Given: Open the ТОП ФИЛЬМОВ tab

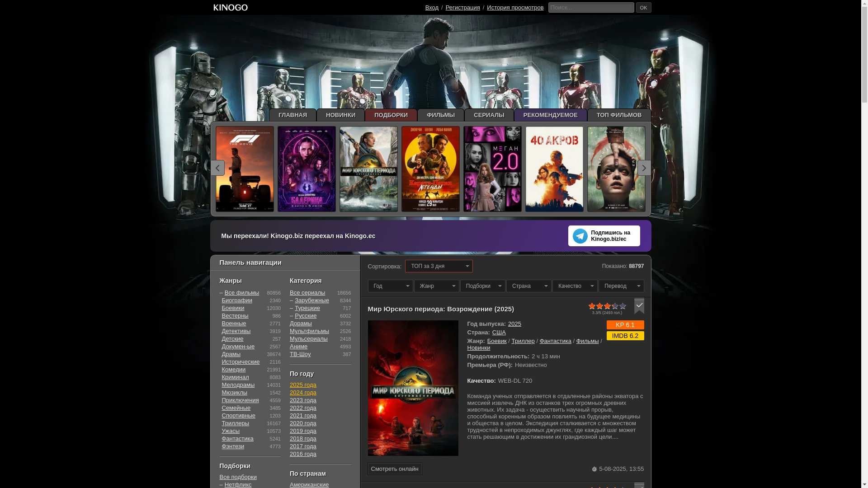Looking at the screenshot, I should pyautogui.click(x=619, y=115).
